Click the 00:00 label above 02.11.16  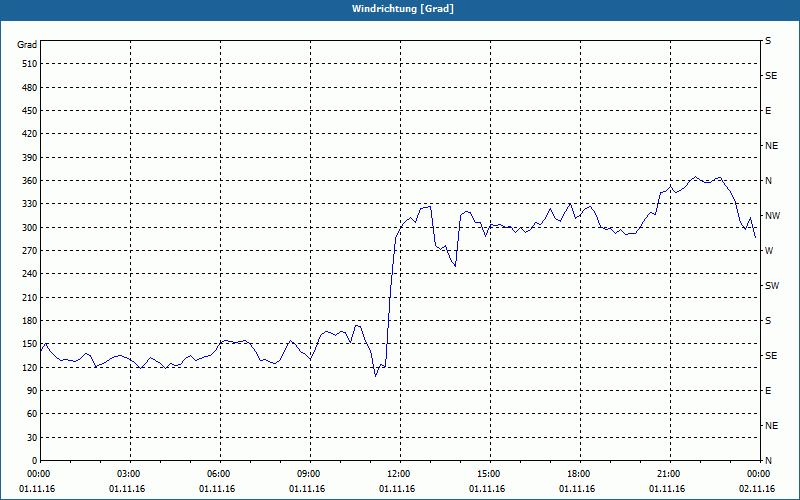point(760,474)
